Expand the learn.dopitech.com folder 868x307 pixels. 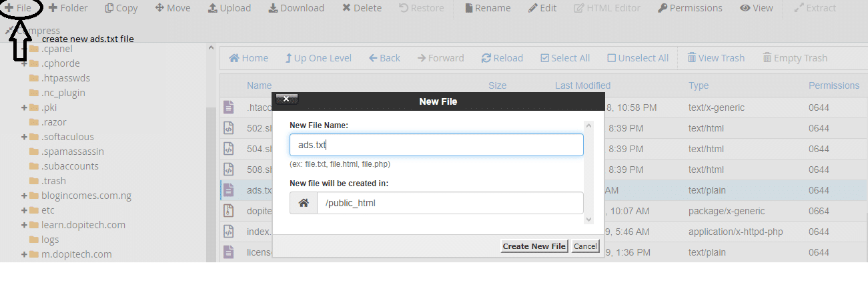[x=24, y=225]
